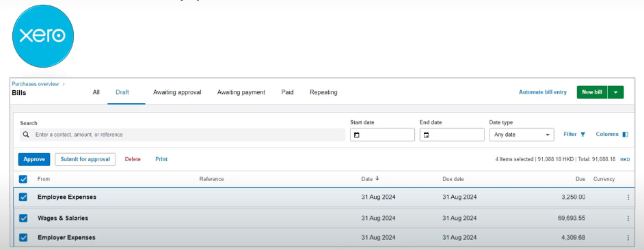
Task: Sort by the Due amount column header
Action: [x=580, y=179]
